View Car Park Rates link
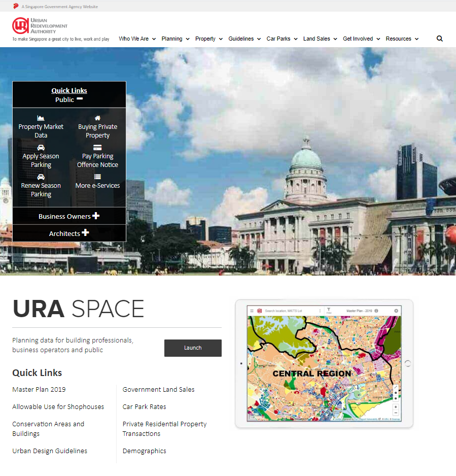 click(145, 407)
